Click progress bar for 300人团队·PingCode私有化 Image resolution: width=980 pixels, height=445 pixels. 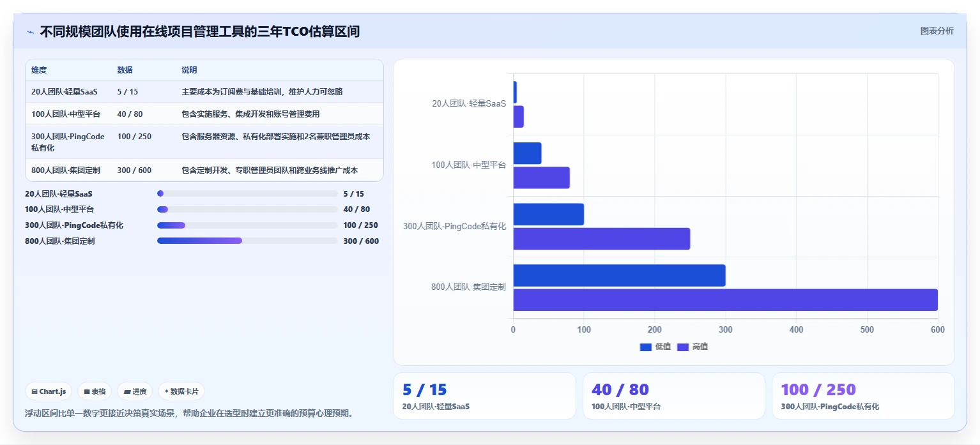pos(247,225)
